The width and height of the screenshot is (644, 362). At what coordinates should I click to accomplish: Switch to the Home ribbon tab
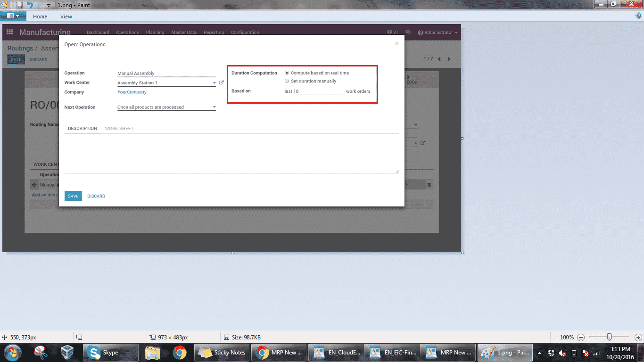point(40,16)
